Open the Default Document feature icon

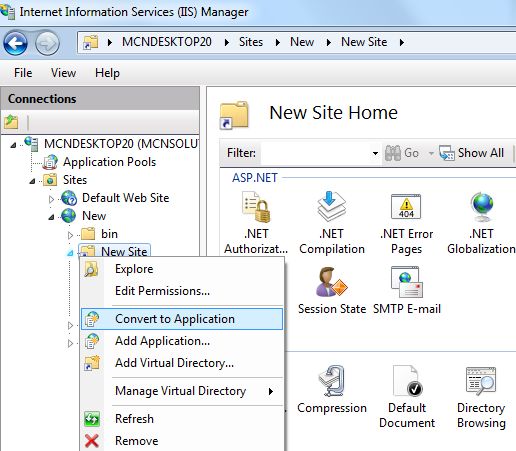407,381
